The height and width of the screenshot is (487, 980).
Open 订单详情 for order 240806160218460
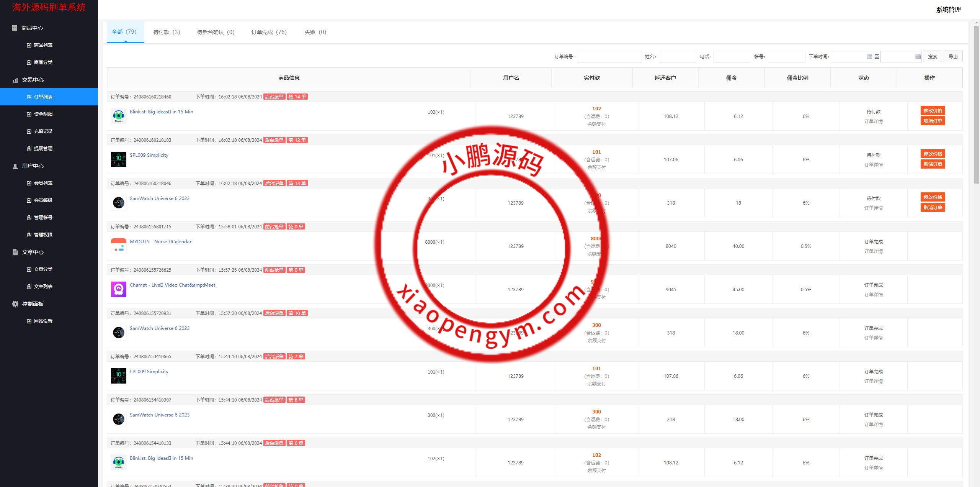[873, 121]
